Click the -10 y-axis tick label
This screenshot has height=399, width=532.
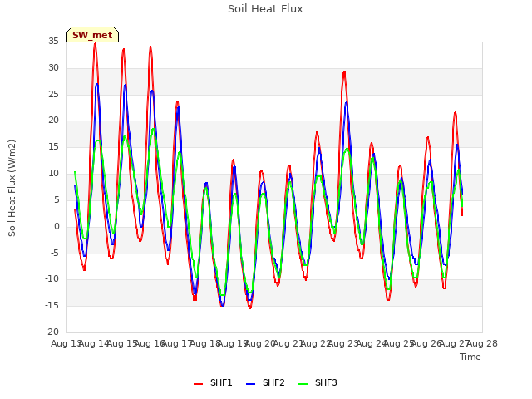point(52,279)
